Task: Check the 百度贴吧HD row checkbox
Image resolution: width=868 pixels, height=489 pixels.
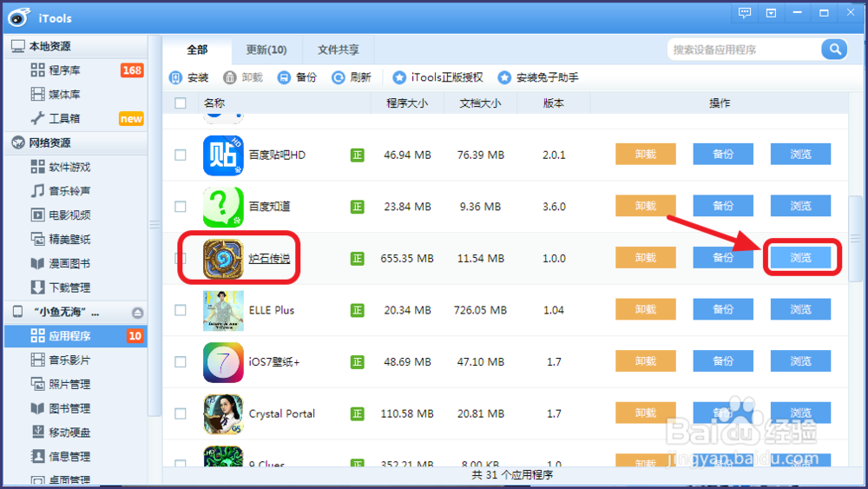Action: pos(181,155)
